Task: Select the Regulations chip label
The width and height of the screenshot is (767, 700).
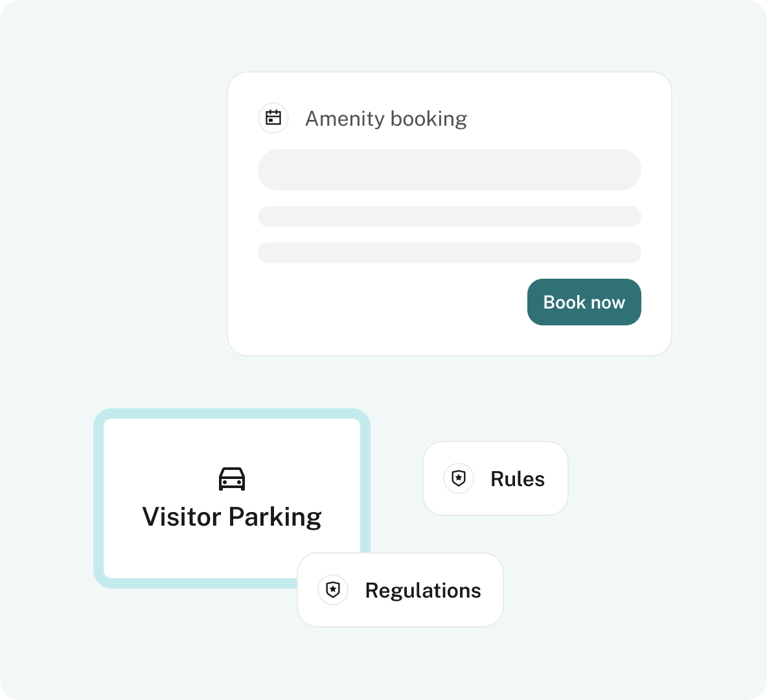Action: coord(423,590)
